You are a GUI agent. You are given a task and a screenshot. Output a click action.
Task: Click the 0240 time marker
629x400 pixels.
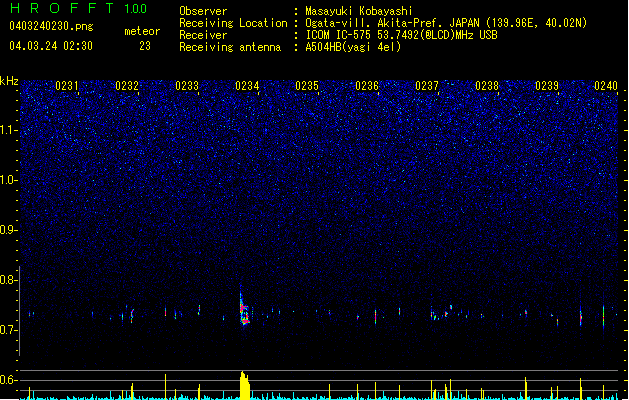(x=606, y=86)
